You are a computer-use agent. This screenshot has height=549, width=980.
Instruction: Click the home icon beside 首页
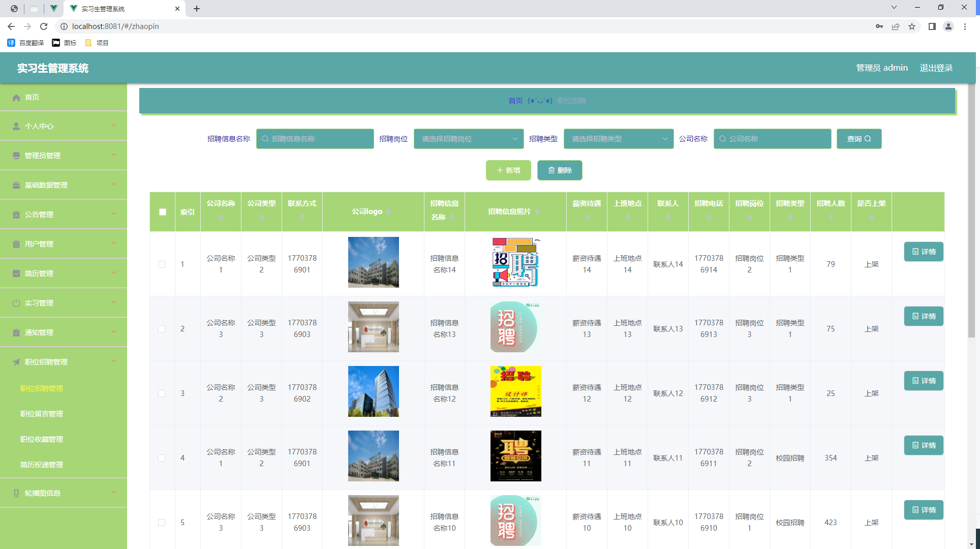pos(16,98)
